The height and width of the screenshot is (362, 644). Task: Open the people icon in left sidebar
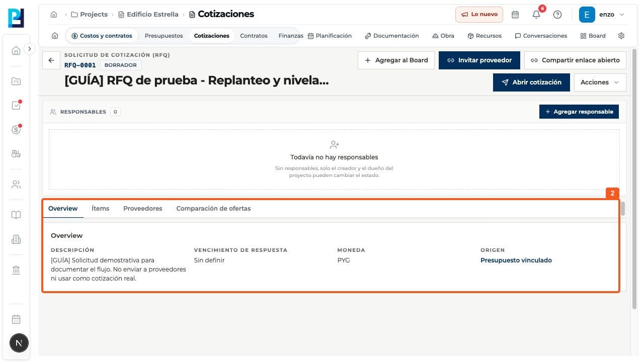16,185
